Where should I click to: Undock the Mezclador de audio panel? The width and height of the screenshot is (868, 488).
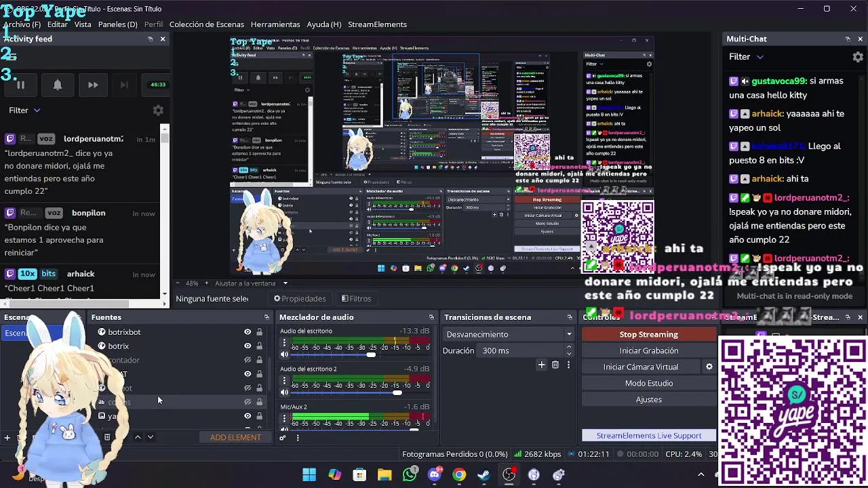tap(431, 317)
